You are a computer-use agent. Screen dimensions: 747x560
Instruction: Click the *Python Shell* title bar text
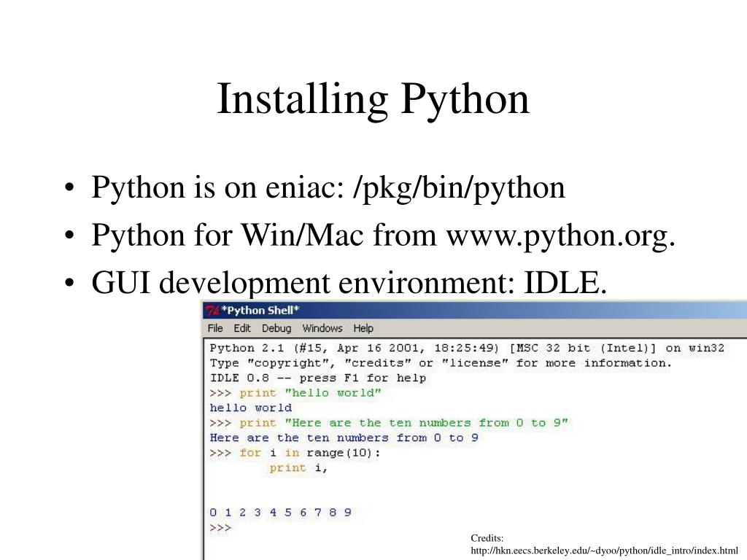260,311
